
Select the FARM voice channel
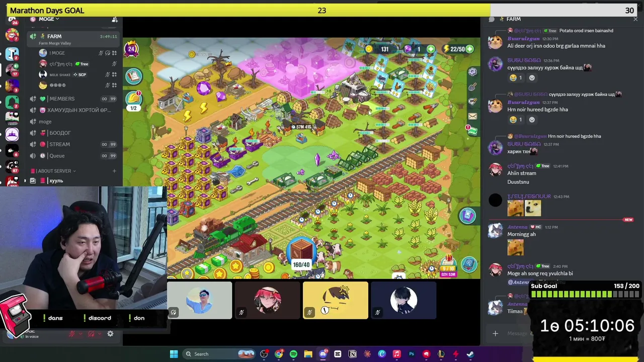[73, 38]
